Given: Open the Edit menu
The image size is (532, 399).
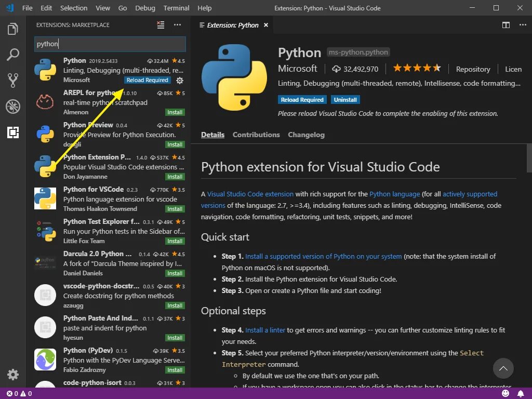Looking at the screenshot, I should click(x=46, y=8).
